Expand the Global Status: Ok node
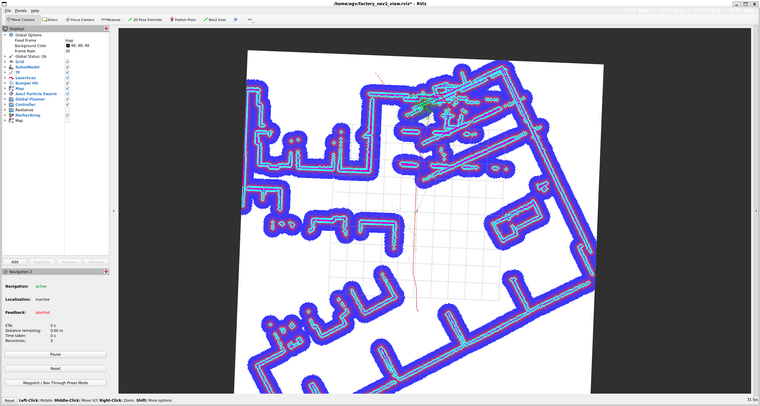This screenshot has width=760, height=406. point(5,56)
